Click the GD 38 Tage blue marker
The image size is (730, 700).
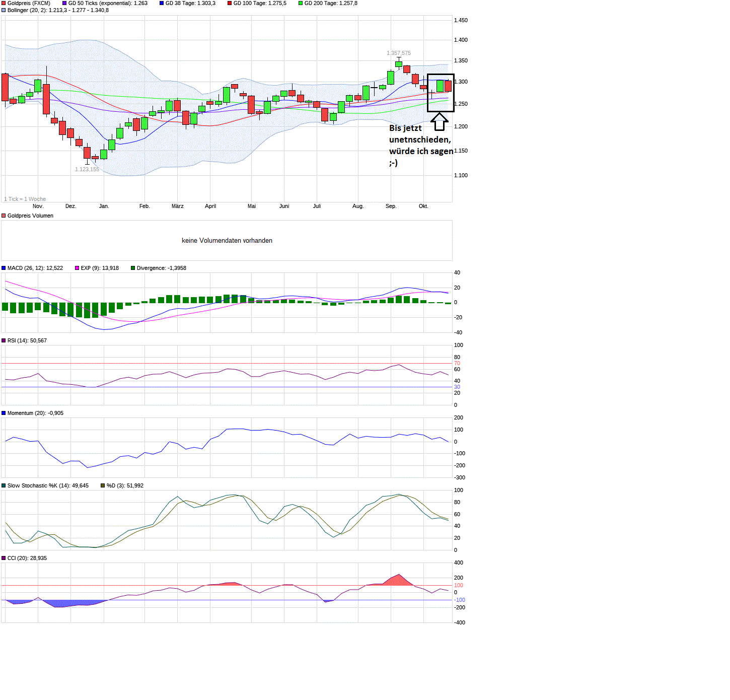tap(162, 3)
